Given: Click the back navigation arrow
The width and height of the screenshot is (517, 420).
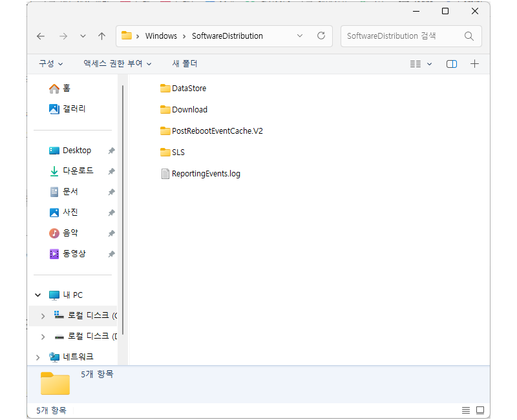Looking at the screenshot, I should tap(40, 36).
